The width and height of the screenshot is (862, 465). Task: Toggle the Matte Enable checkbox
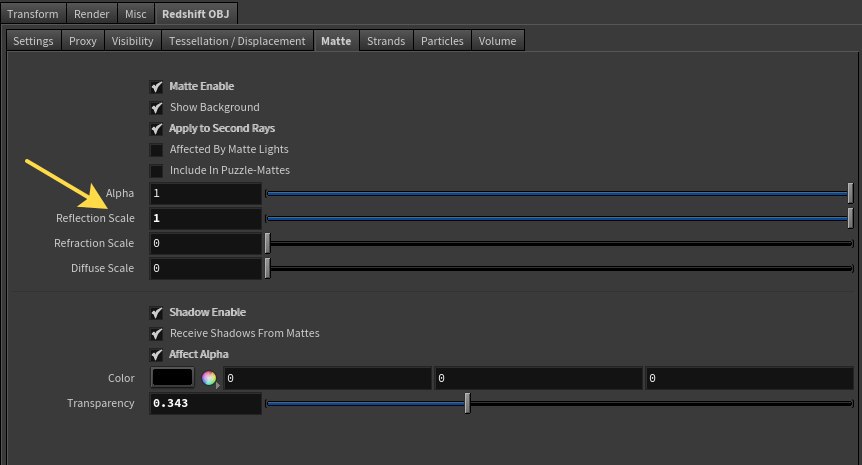point(157,87)
